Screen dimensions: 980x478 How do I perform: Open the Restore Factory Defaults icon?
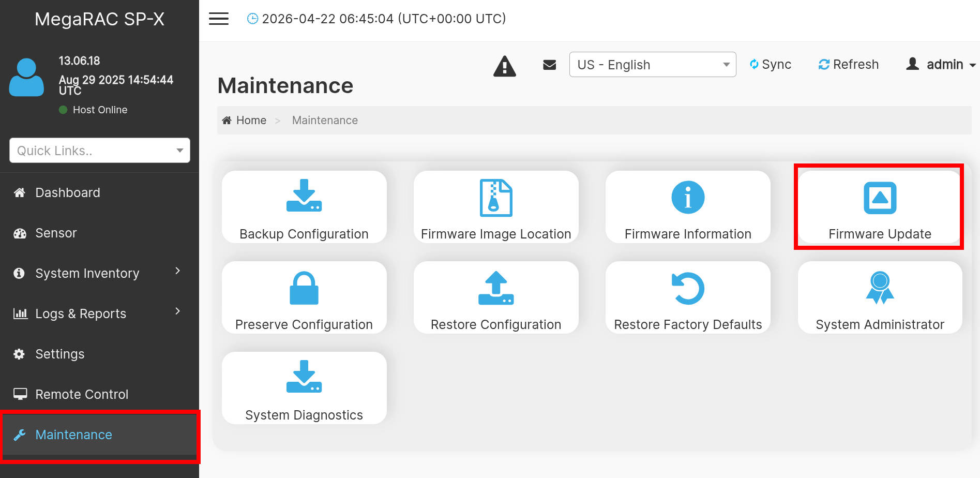(688, 288)
